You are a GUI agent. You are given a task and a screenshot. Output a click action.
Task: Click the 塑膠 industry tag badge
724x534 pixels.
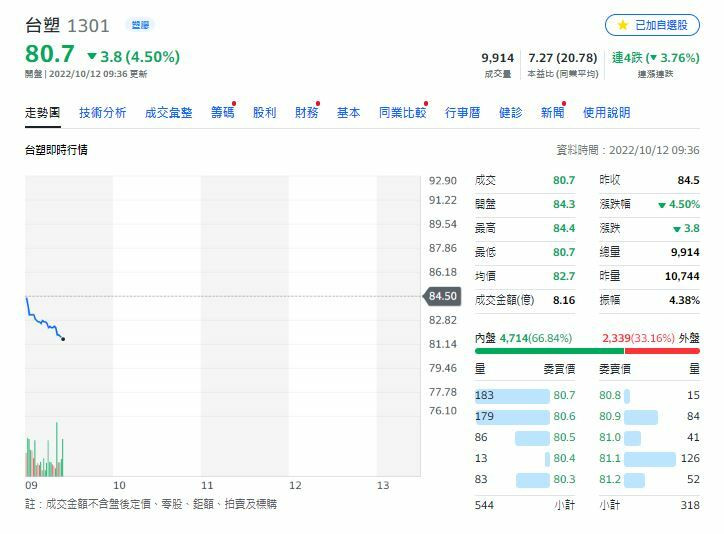click(x=140, y=25)
